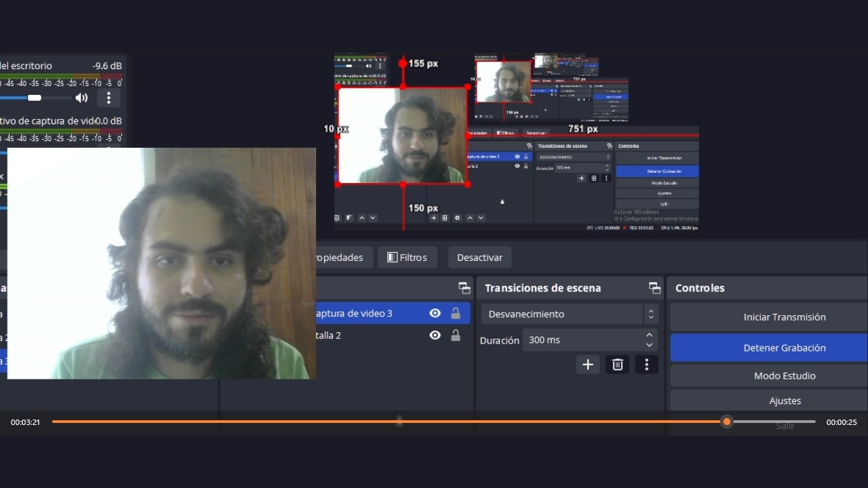Click the orange video seek bar handle
Screen dimensions: 868x488
click(x=727, y=422)
